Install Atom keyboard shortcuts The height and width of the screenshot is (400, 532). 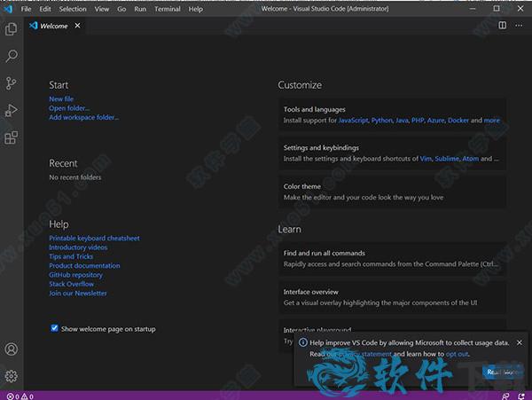[471, 159]
